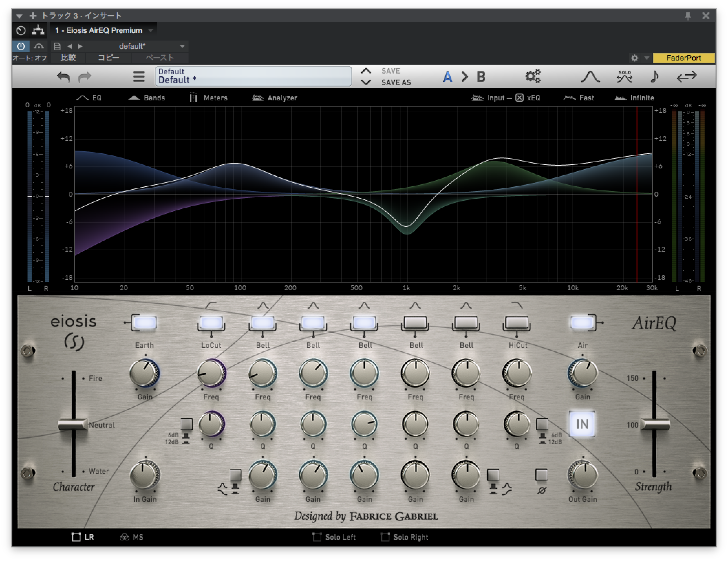Toggle the Bands display
728x561 pixels.
point(147,98)
